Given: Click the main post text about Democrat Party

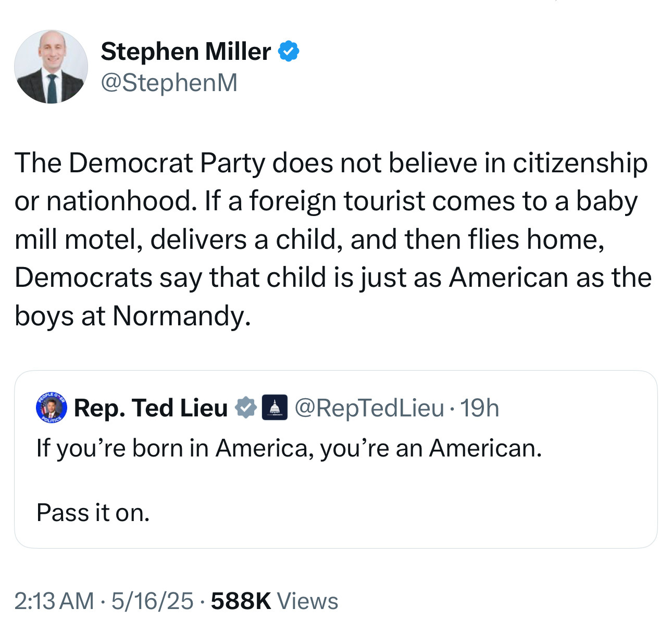Looking at the screenshot, I should click(331, 163).
